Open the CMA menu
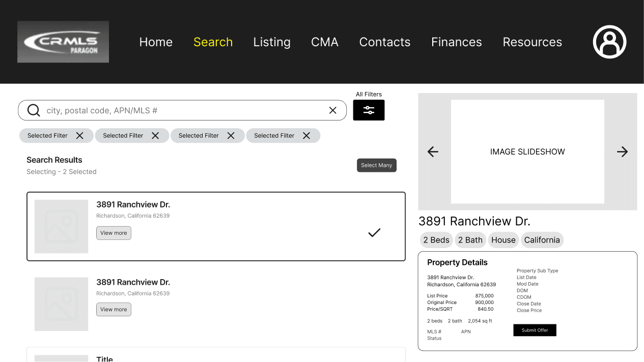This screenshot has width=644, height=362. tap(325, 42)
